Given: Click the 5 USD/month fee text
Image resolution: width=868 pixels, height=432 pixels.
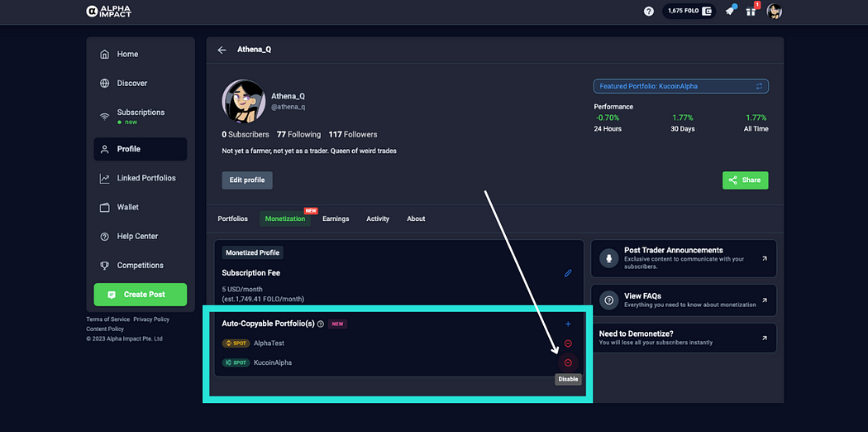Looking at the screenshot, I should (x=242, y=289).
